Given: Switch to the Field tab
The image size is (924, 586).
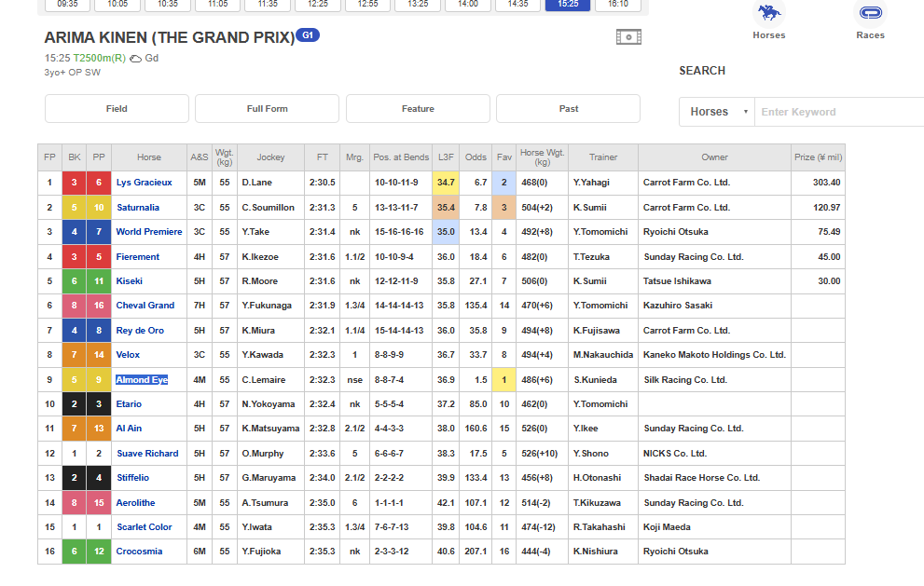Looking at the screenshot, I should [x=117, y=109].
